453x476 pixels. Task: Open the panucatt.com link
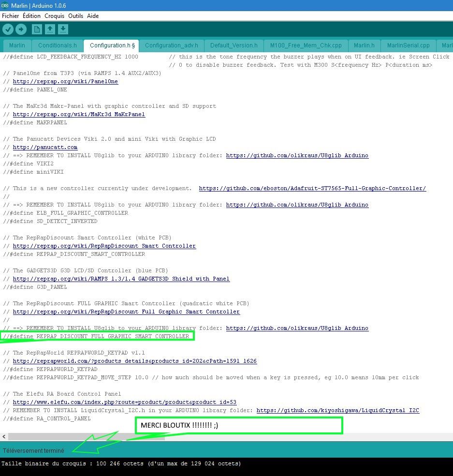click(x=45, y=147)
